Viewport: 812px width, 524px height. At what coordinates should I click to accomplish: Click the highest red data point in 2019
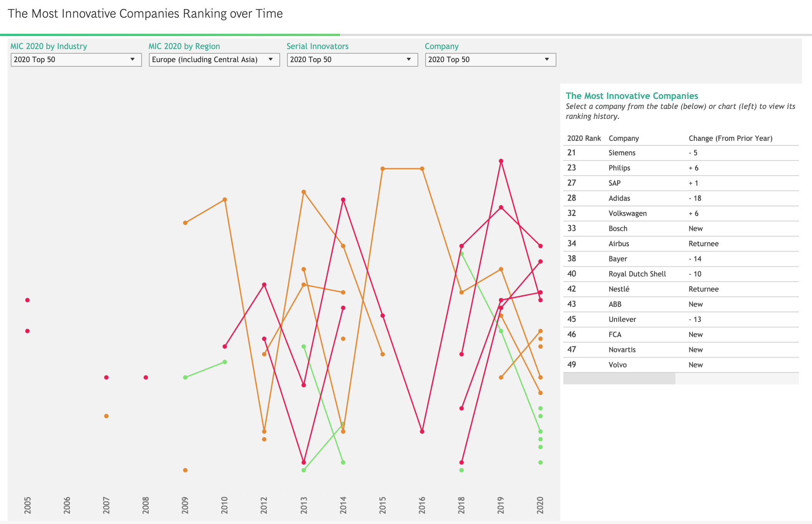(501, 161)
